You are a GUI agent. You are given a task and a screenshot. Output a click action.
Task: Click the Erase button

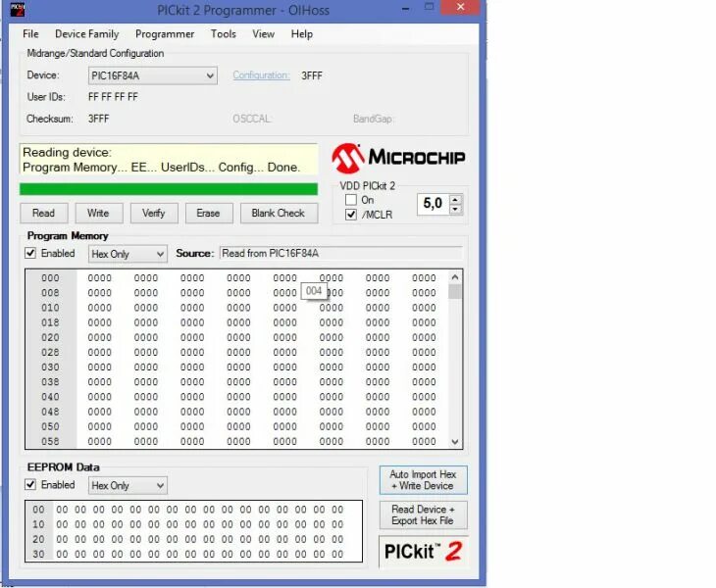point(209,213)
